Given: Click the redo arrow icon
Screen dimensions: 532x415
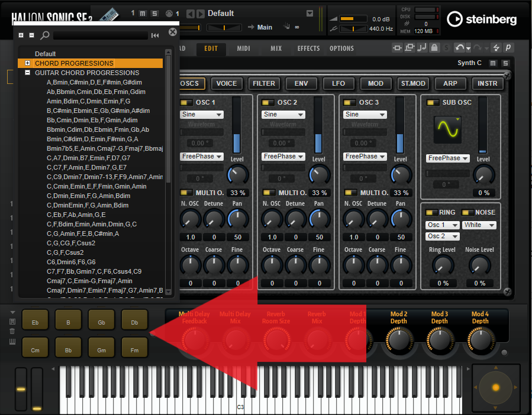Looking at the screenshot, I should [478, 48].
